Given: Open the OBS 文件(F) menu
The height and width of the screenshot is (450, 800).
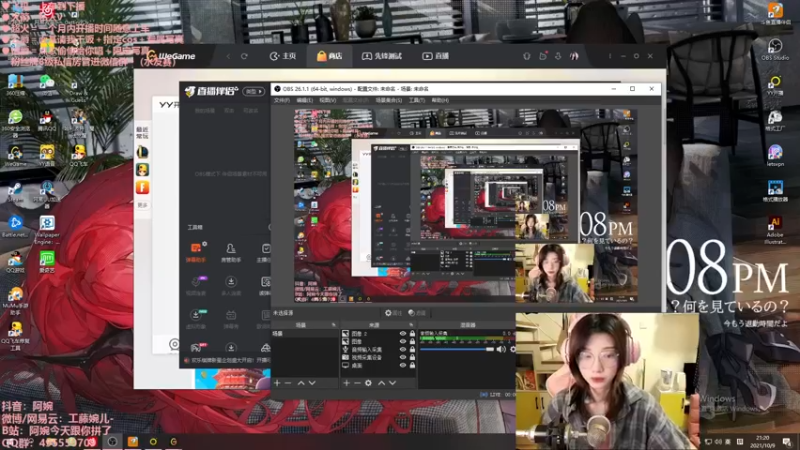Looking at the screenshot, I should pyautogui.click(x=282, y=101).
